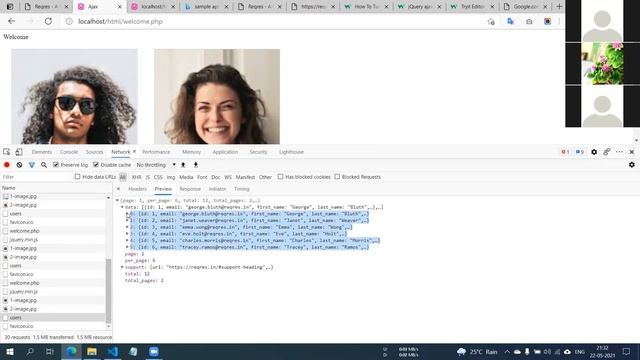Filter requests by Doc type
Screen dimensions: 640x360
[216, 177]
